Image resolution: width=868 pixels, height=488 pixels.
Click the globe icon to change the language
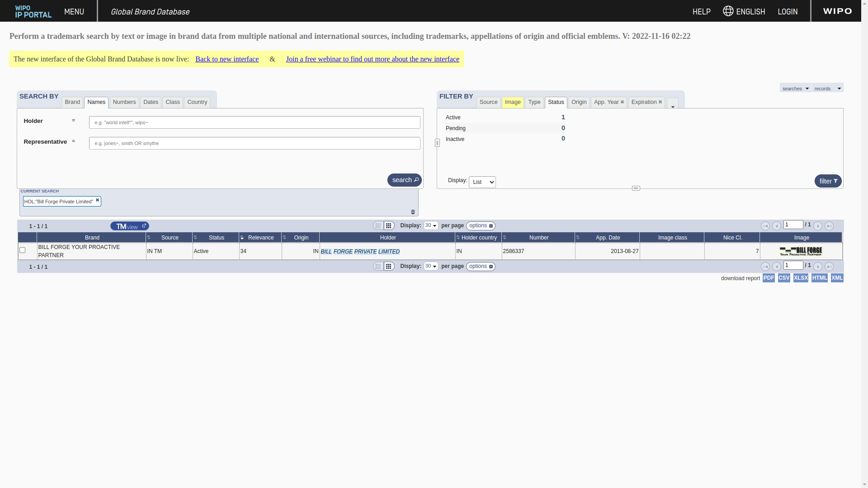pyautogui.click(x=728, y=11)
